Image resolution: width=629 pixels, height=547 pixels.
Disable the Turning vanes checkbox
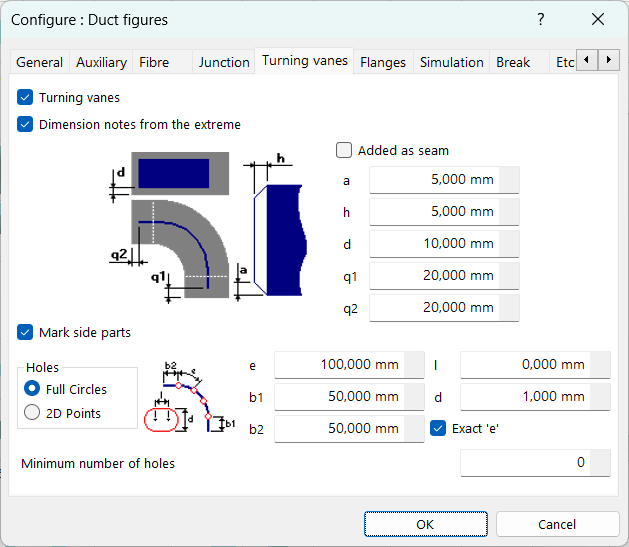(25, 98)
